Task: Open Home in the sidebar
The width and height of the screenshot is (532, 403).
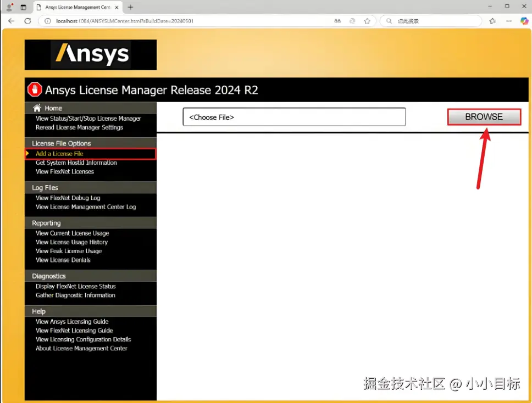Action: pyautogui.click(x=53, y=108)
